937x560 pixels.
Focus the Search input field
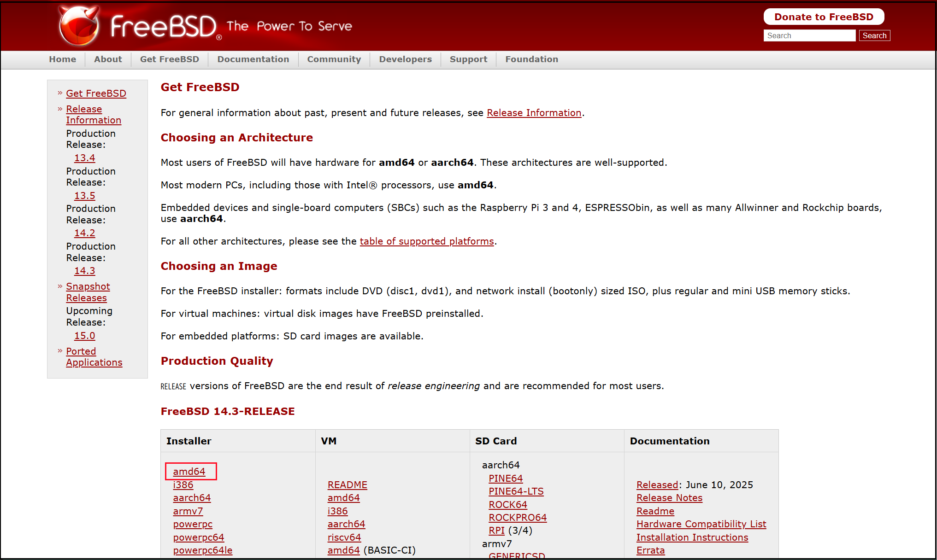point(809,35)
